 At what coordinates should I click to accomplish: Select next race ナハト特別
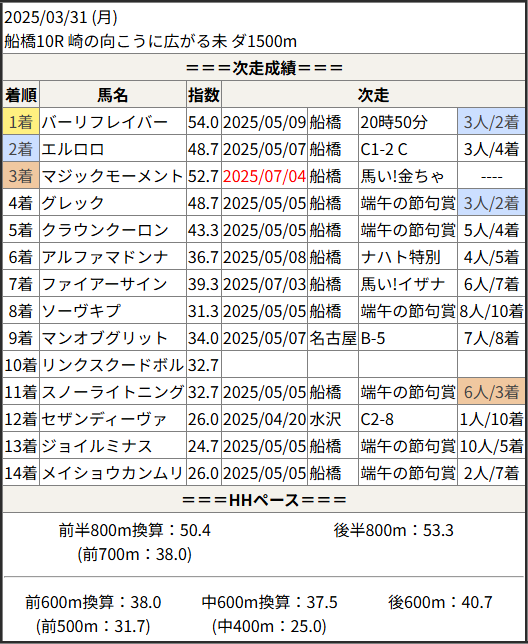pyautogui.click(x=401, y=257)
